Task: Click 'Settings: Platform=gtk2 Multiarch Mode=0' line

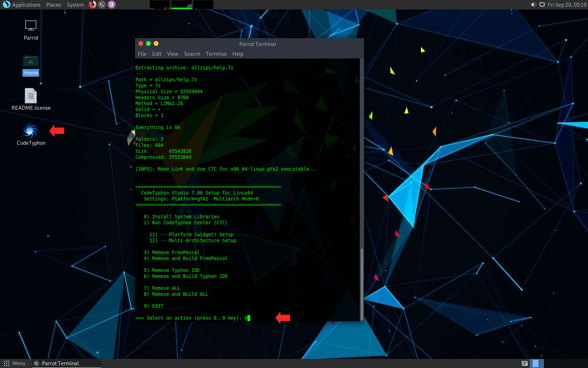Action: click(201, 199)
